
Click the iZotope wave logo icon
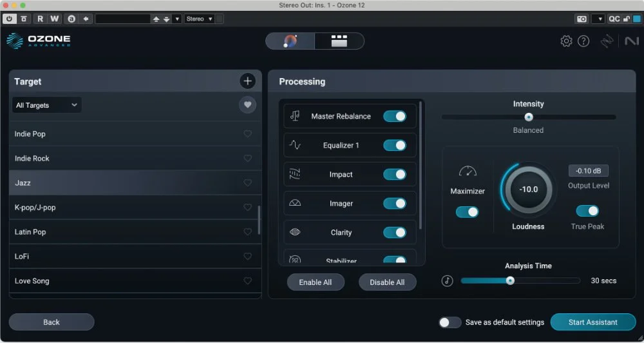[x=607, y=41]
